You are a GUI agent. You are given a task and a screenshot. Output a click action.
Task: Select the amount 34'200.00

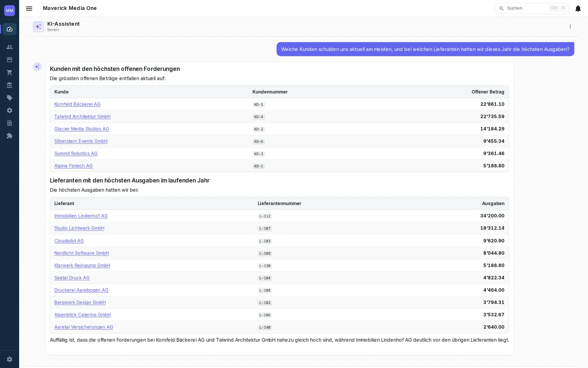[x=492, y=216]
